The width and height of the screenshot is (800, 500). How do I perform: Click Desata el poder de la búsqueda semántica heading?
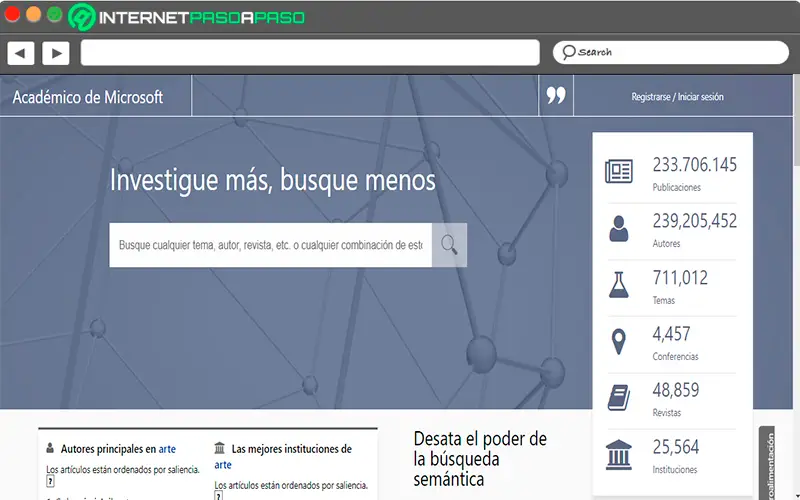click(x=480, y=459)
